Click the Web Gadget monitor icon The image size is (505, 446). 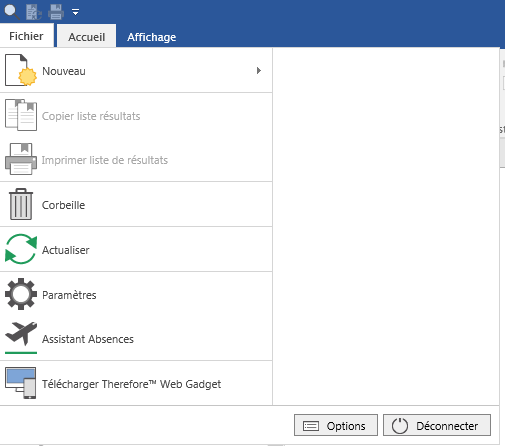pyautogui.click(x=21, y=383)
